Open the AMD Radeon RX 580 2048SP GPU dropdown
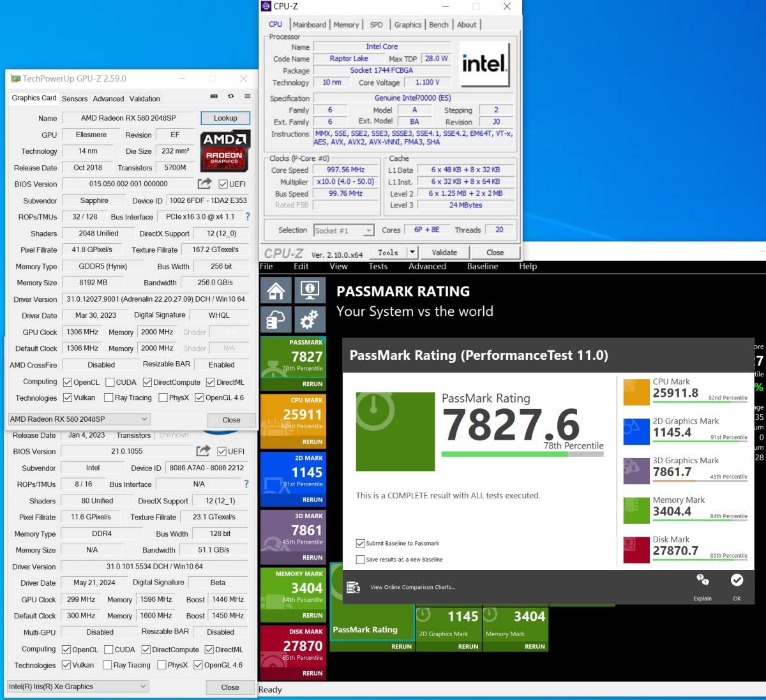This screenshot has width=766, height=700. click(x=79, y=419)
